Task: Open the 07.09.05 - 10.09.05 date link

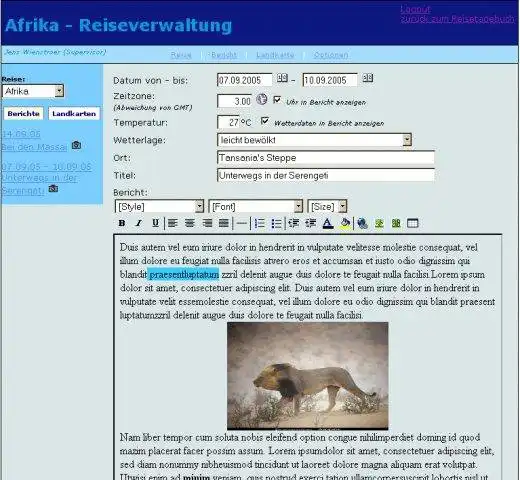Action: pos(46,167)
